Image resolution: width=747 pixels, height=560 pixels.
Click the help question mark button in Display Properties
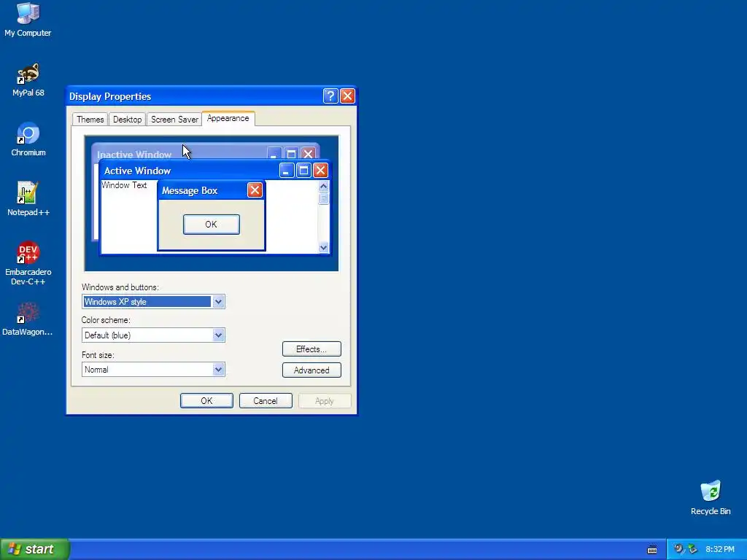[x=330, y=96]
